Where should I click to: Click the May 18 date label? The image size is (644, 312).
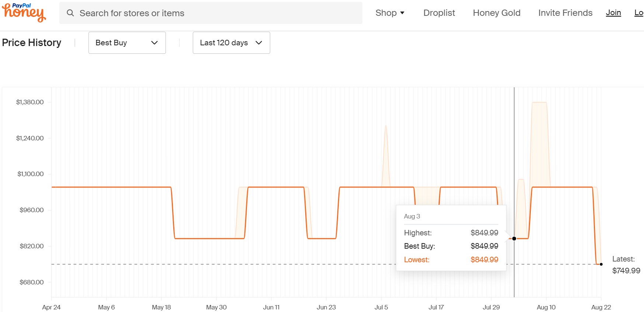[161, 307]
